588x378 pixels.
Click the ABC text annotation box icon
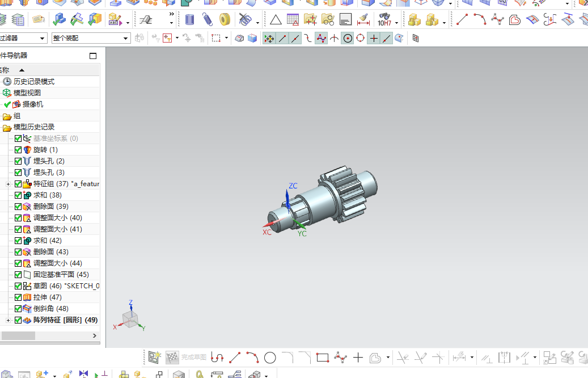coord(115,19)
